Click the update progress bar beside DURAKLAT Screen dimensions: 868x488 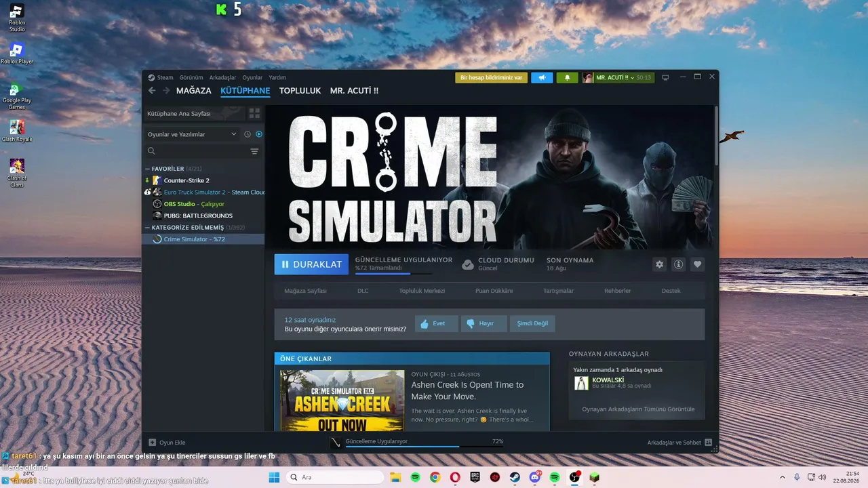[x=393, y=274]
